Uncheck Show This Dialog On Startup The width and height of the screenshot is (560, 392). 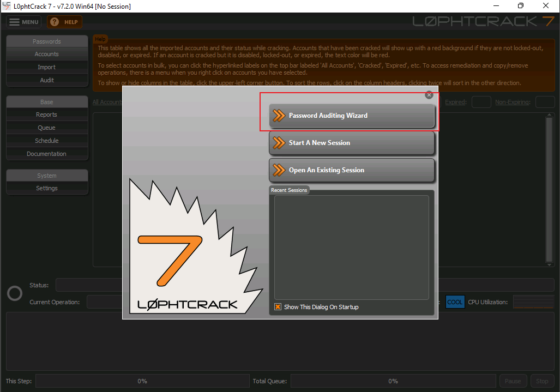coord(278,307)
